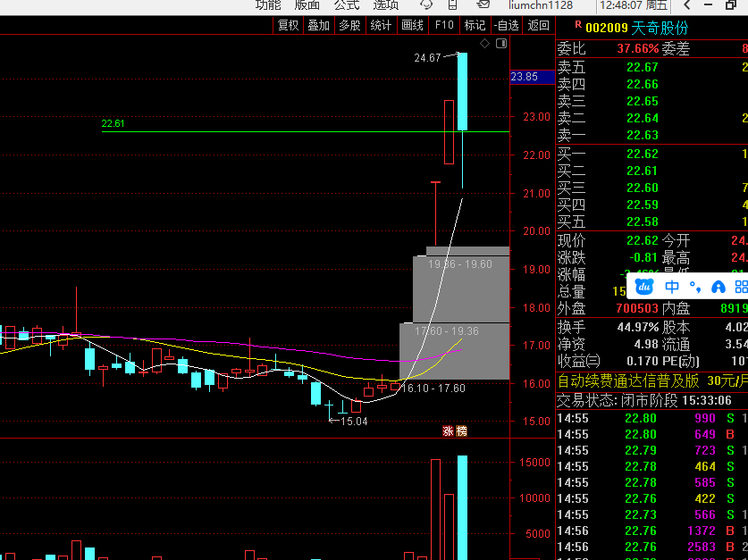The height and width of the screenshot is (560, 748).
Task: Click the 24.67 high price label
Action: [427, 58]
